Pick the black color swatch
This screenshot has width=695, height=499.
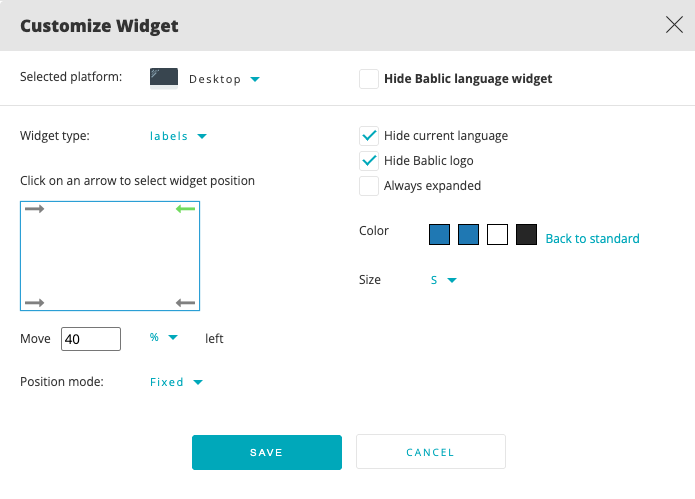coord(527,235)
